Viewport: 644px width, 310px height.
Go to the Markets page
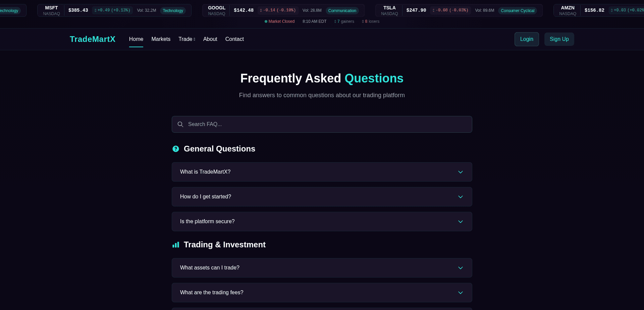pos(161,39)
